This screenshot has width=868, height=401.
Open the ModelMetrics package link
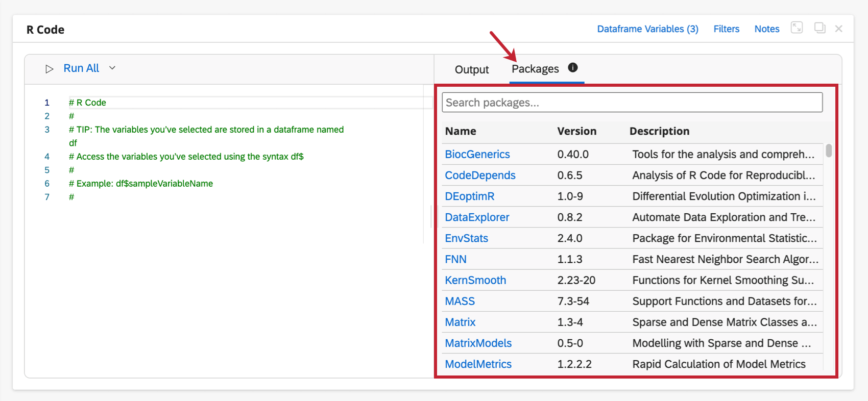(478, 364)
